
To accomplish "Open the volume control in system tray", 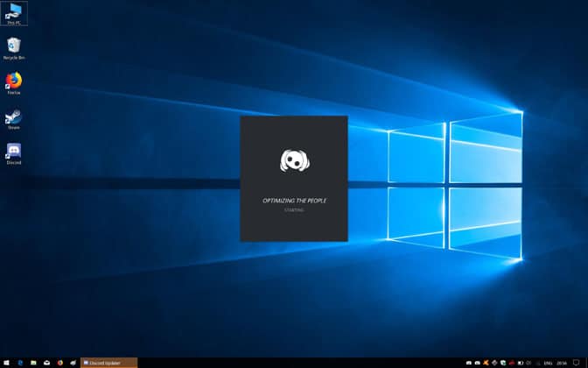I will tap(528, 363).
